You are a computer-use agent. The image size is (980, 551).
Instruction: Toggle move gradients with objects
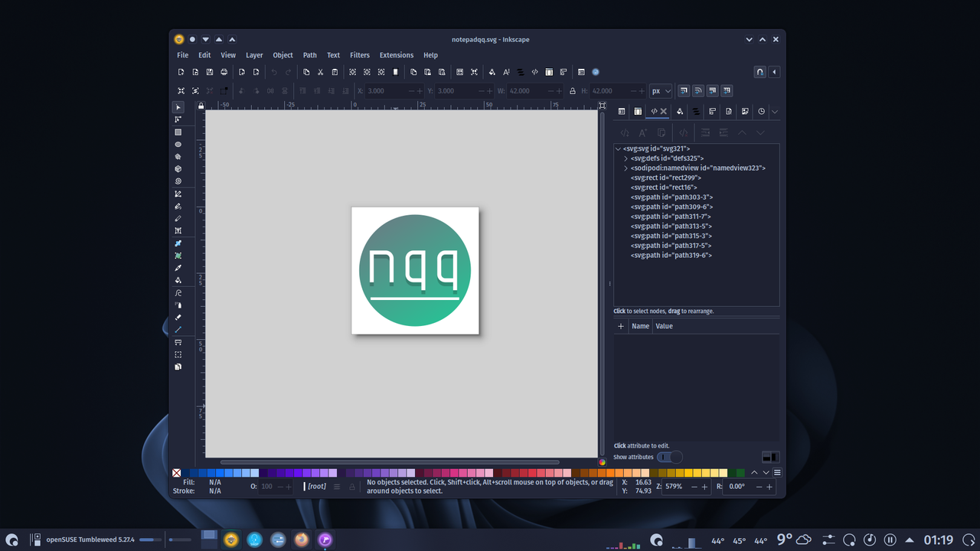click(713, 90)
